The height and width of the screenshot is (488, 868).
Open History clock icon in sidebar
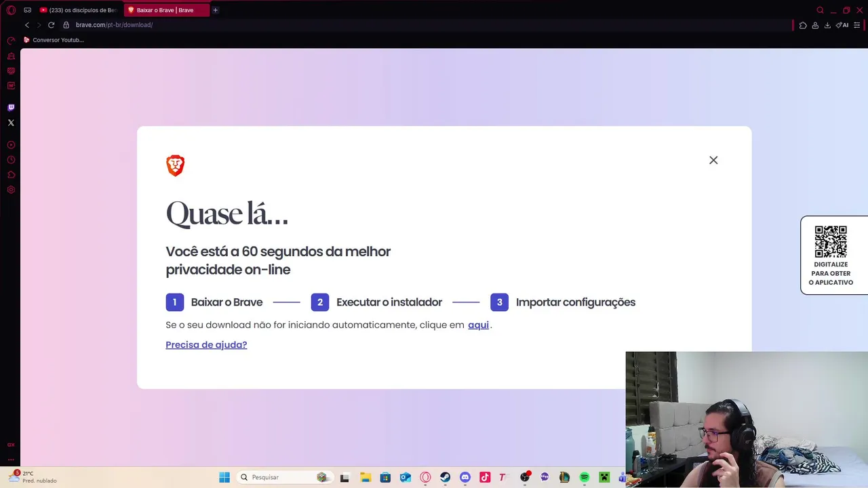[x=11, y=160]
